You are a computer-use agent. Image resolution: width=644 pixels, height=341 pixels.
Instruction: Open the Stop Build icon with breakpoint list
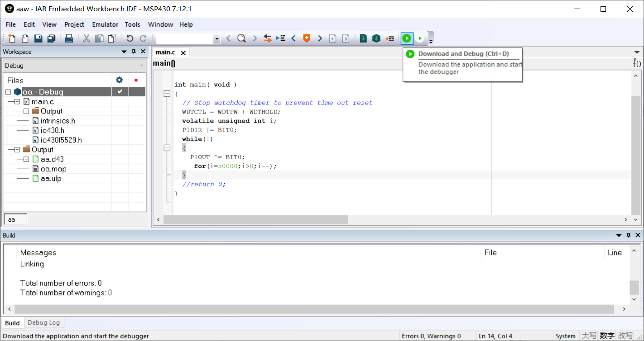point(390,38)
